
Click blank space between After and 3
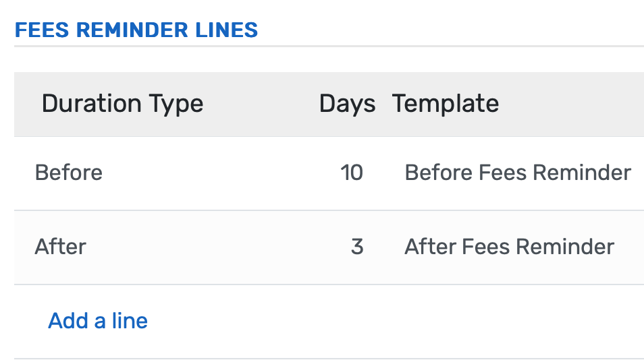click(203, 247)
